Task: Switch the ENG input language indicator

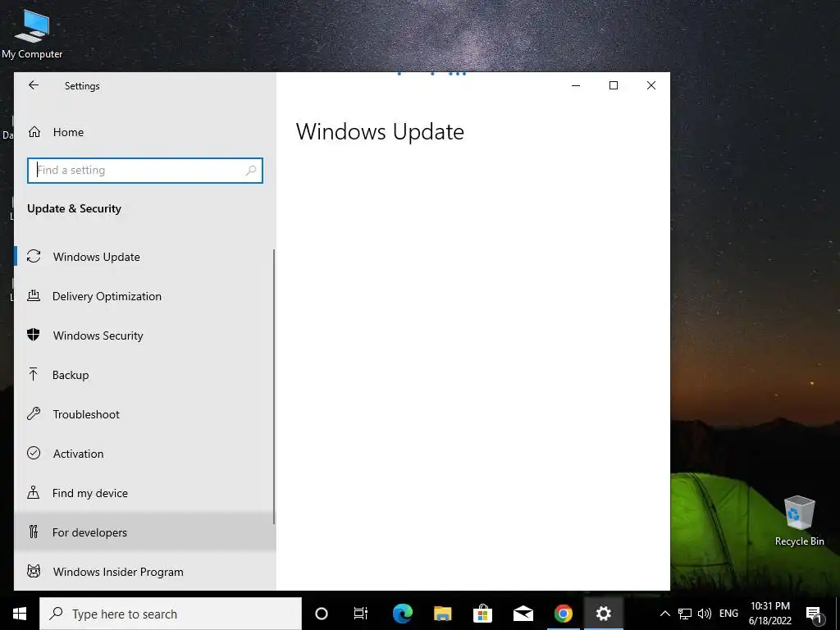Action: [728, 614]
